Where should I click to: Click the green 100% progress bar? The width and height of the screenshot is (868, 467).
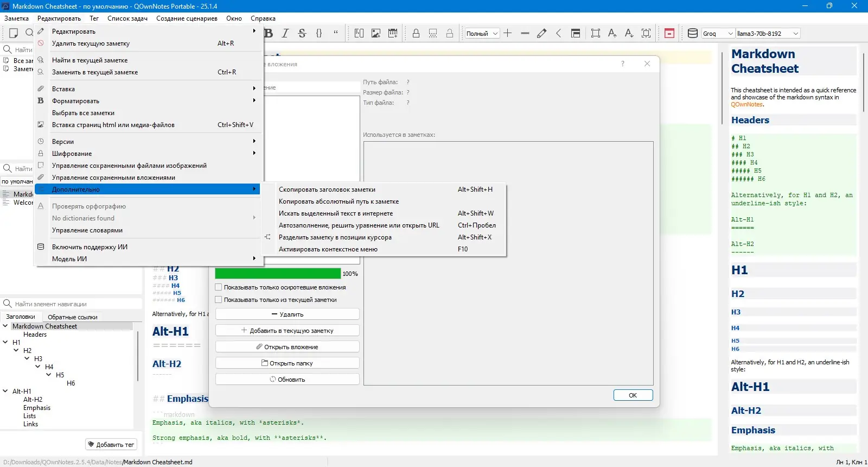point(278,274)
